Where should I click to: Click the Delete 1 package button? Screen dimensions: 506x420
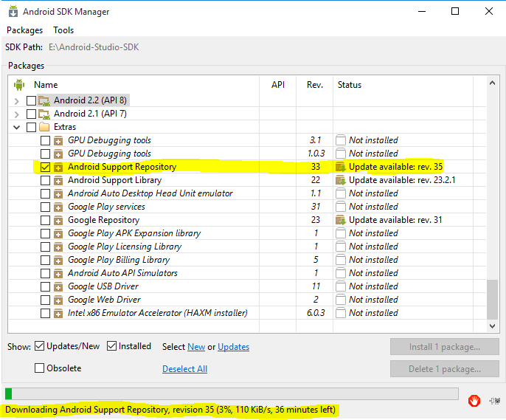click(444, 368)
